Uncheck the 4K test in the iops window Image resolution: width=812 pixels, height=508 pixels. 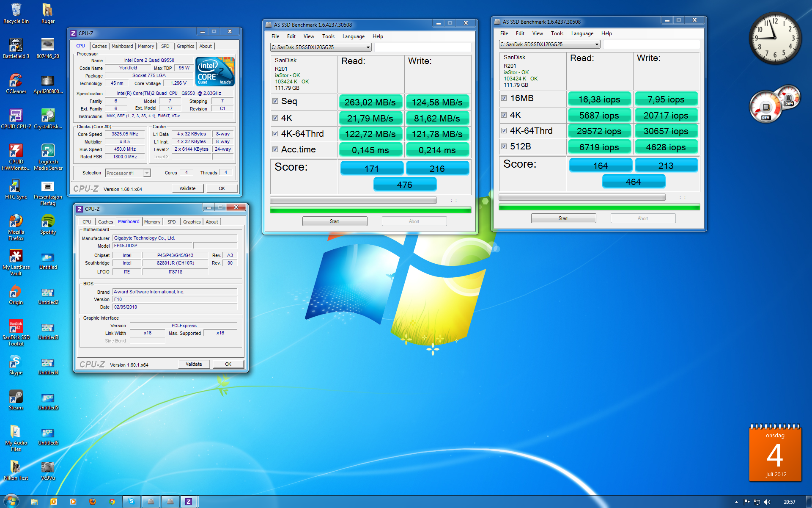click(504, 115)
